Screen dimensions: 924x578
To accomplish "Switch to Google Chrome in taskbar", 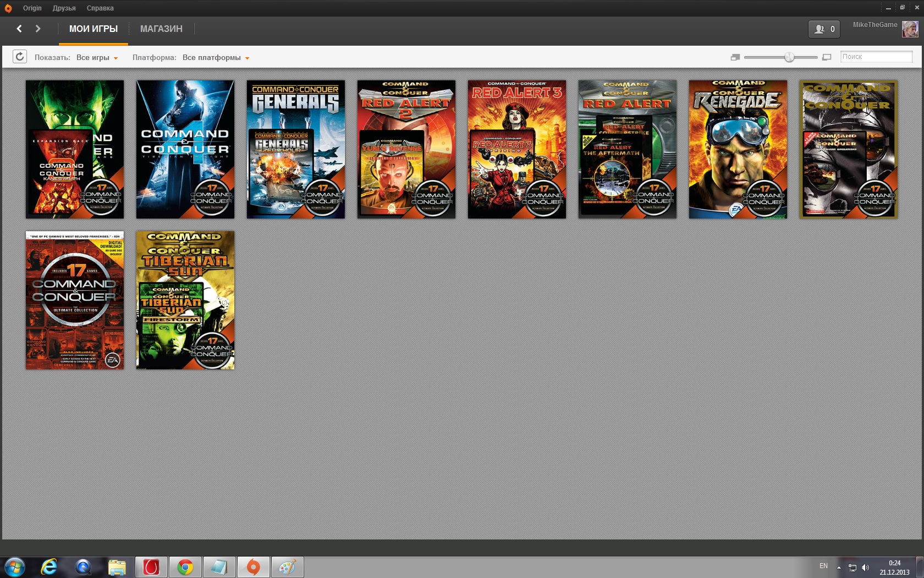I will [185, 567].
